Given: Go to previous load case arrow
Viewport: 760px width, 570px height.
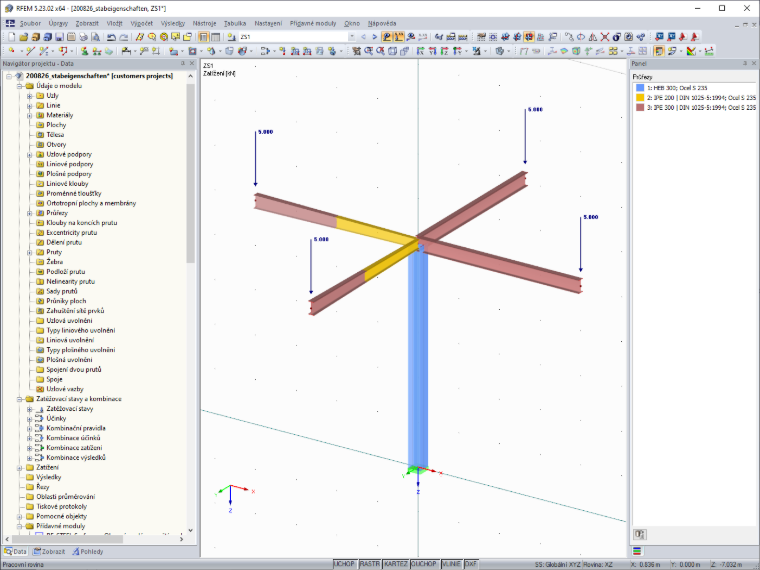Looking at the screenshot, I should point(364,37).
